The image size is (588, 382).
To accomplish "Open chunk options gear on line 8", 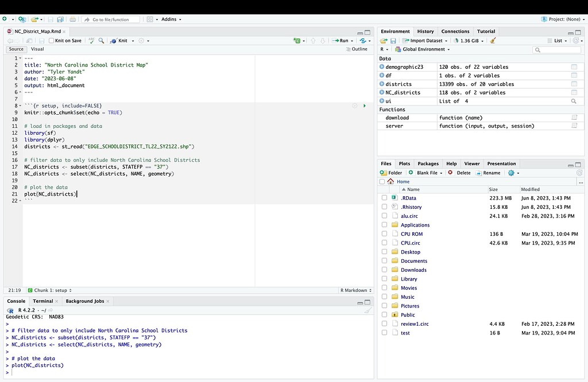I will [x=355, y=106].
